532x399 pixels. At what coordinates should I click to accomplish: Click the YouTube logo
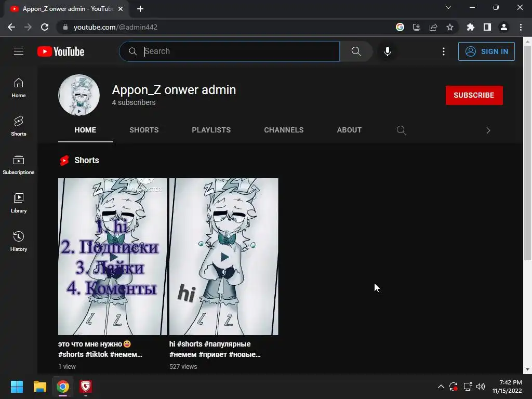tap(61, 51)
